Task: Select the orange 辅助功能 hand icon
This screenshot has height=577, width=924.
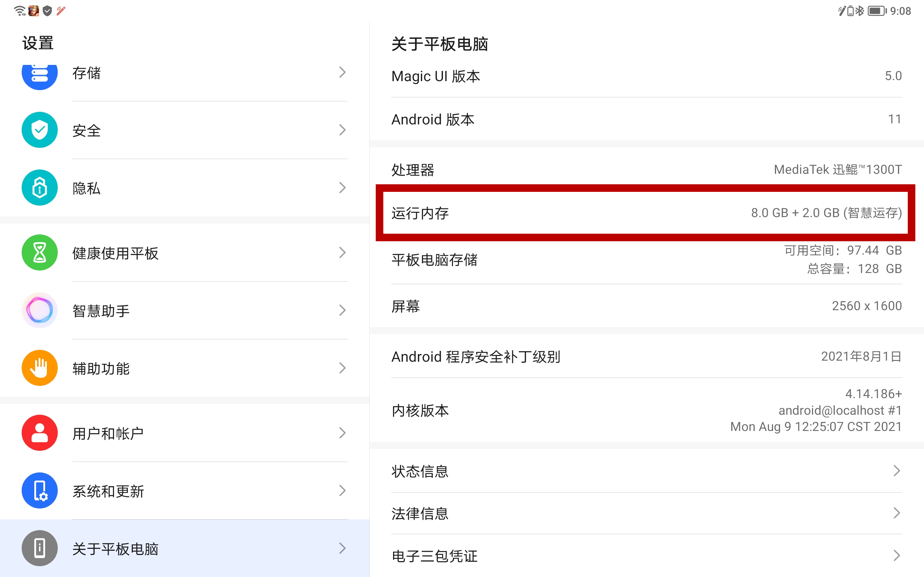Action: pyautogui.click(x=40, y=367)
